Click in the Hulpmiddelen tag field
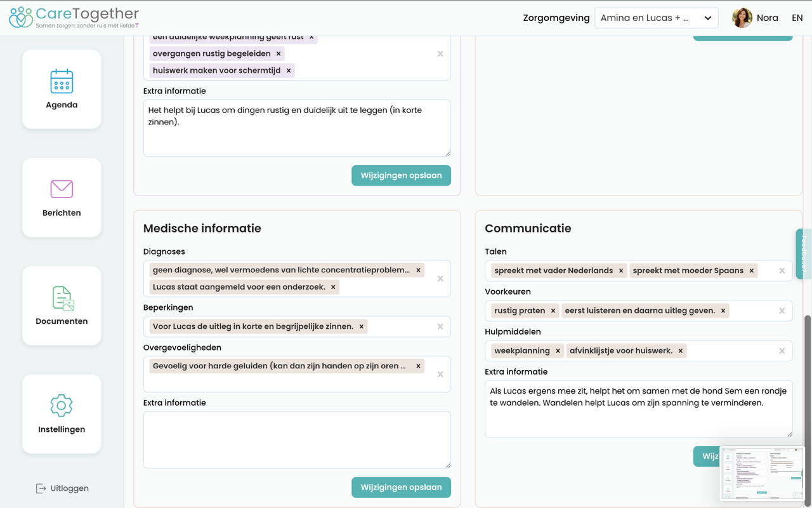The image size is (812, 508). pos(639,351)
